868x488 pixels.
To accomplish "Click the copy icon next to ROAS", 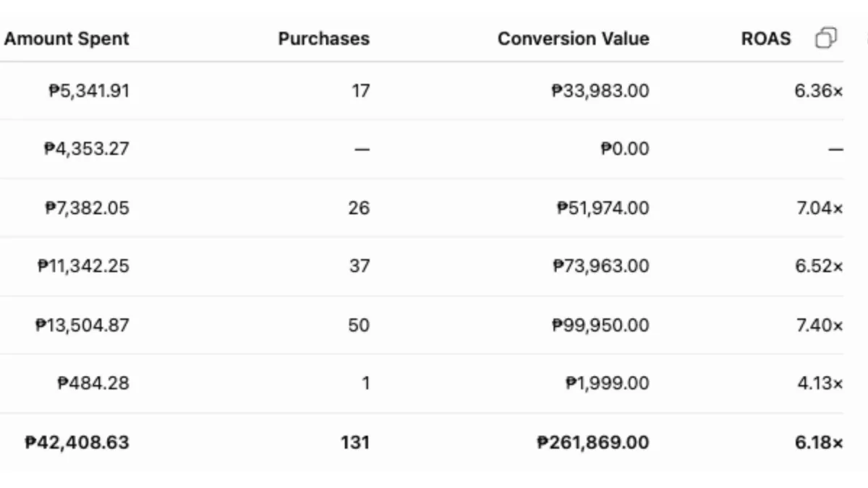I will [826, 38].
